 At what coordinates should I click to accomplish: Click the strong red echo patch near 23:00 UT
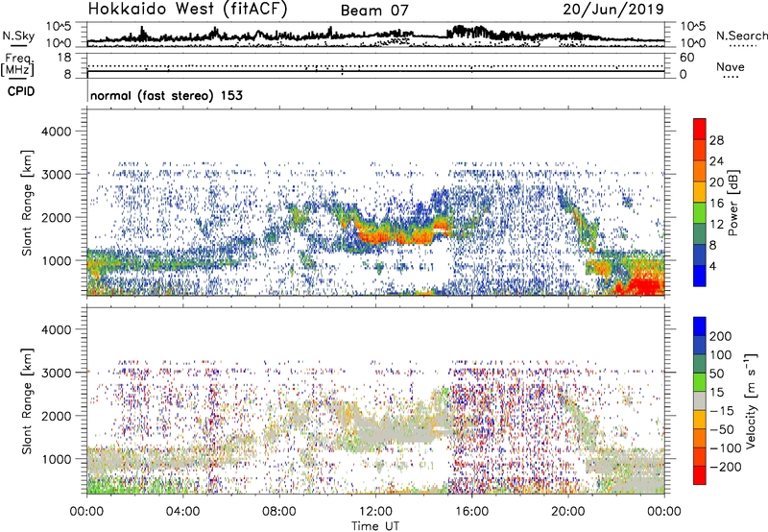pos(644,285)
